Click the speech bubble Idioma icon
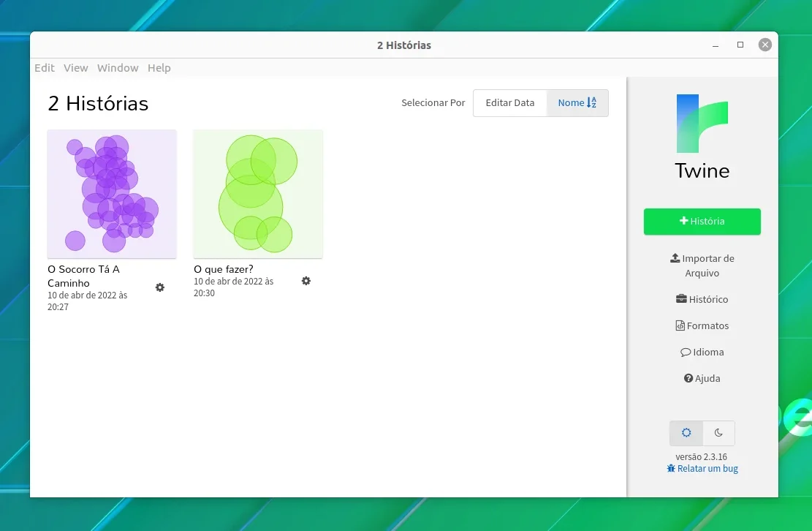Image resolution: width=812 pixels, height=531 pixels. coord(685,353)
